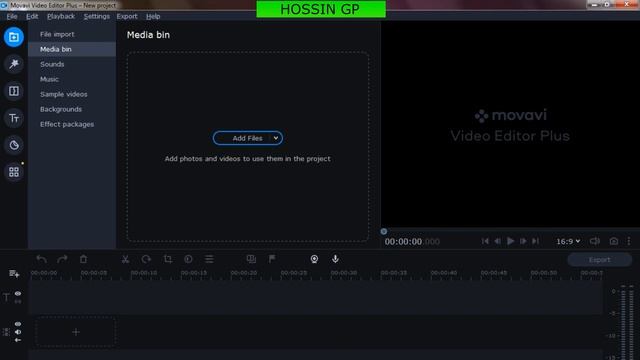Start webcam recording icon
640x360 pixels.
click(x=314, y=259)
